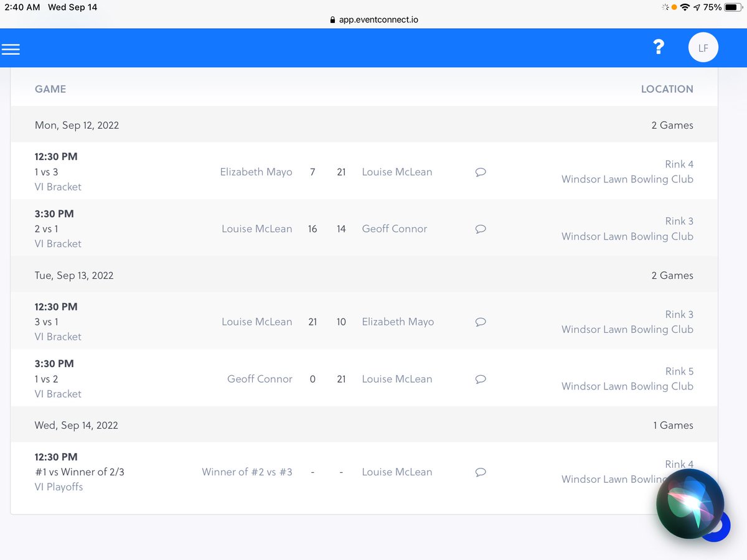Tap the Wi-Fi status icon
This screenshot has width=747, height=560.
(685, 7)
